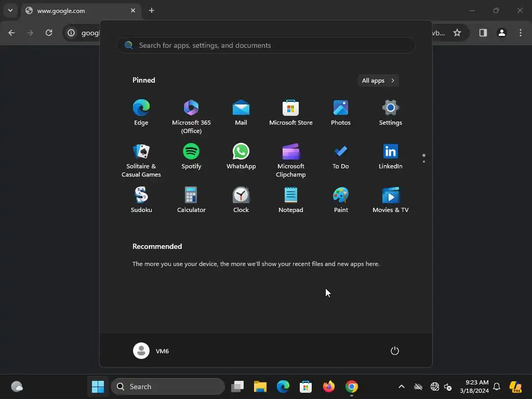The image size is (532, 399).
Task: Click the Windows Start button on taskbar
Action: coord(98,387)
